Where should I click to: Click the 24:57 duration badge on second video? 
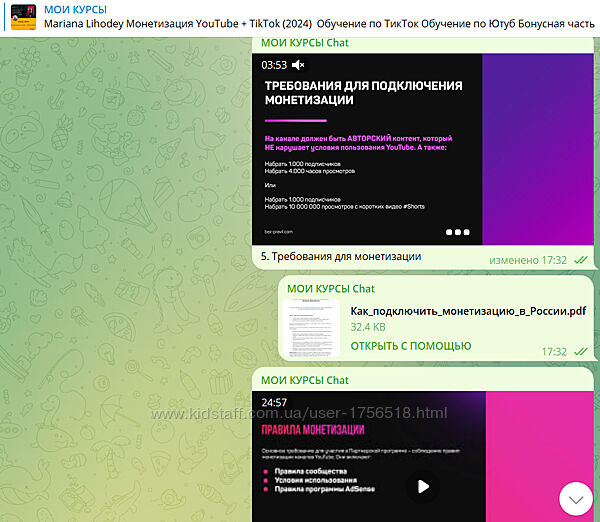pos(274,402)
